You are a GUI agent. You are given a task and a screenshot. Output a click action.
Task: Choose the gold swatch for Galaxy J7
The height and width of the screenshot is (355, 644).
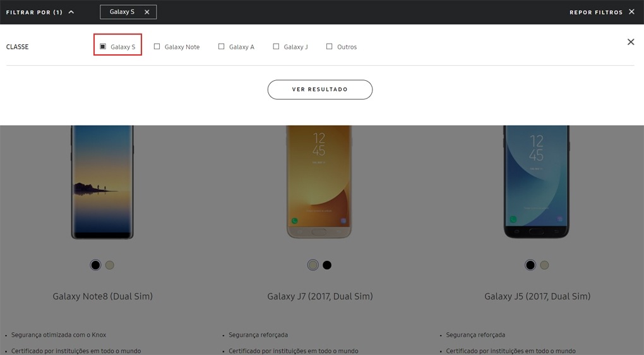[x=313, y=265]
